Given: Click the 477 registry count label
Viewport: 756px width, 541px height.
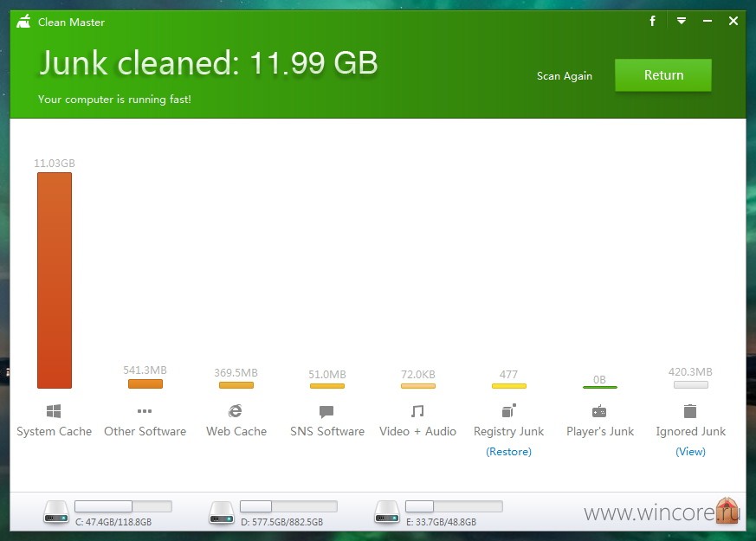Looking at the screenshot, I should point(508,374).
